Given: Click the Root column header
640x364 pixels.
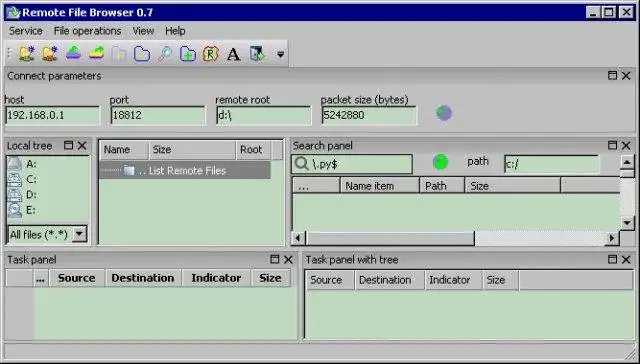Looking at the screenshot, I should tap(253, 150).
